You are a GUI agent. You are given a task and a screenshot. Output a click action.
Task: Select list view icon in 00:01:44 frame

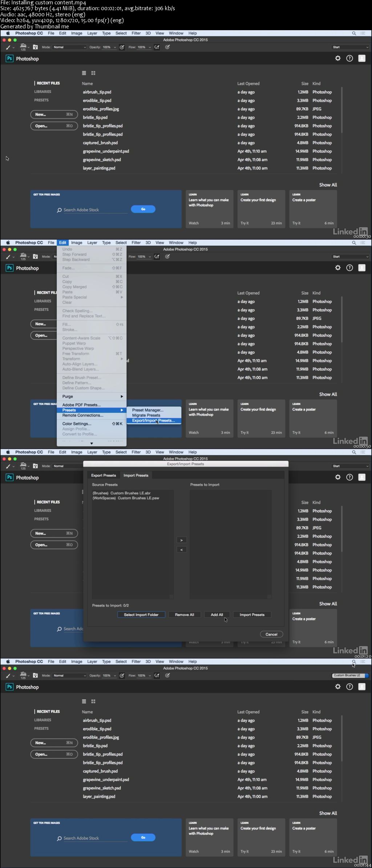tap(84, 701)
